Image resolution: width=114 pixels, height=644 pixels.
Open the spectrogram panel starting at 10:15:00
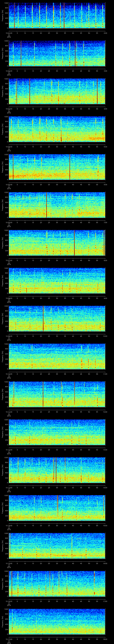(x=57, y=546)
